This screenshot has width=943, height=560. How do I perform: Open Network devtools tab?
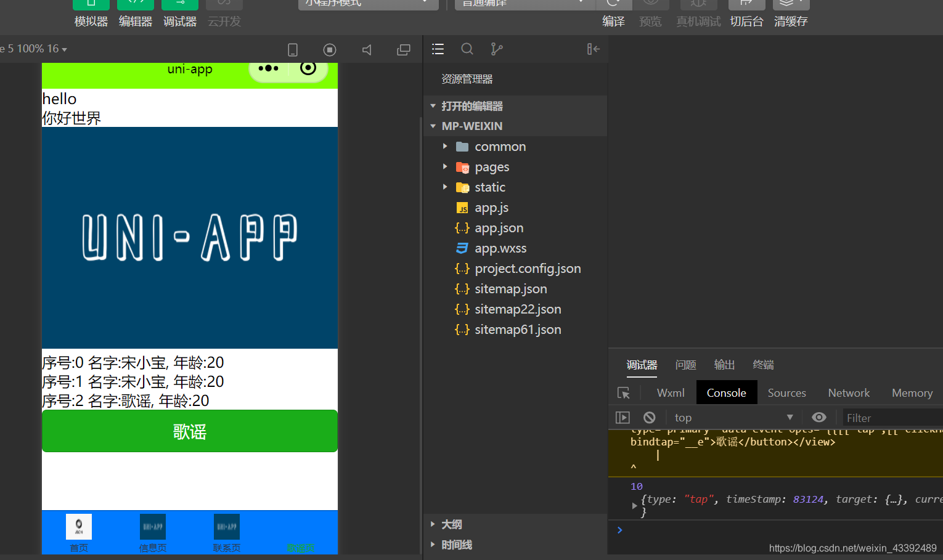[x=849, y=393]
